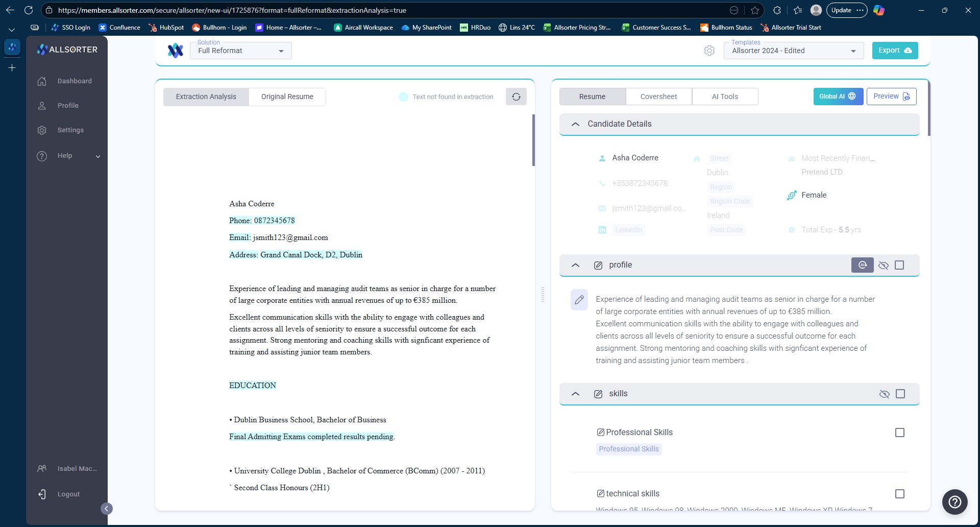Click the Export button

tap(895, 51)
